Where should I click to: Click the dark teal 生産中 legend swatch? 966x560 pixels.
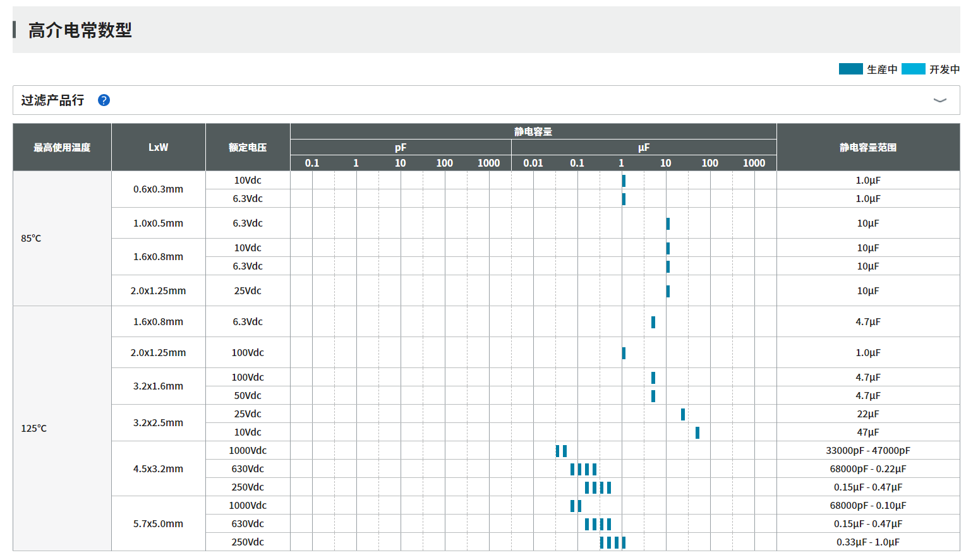tap(850, 69)
